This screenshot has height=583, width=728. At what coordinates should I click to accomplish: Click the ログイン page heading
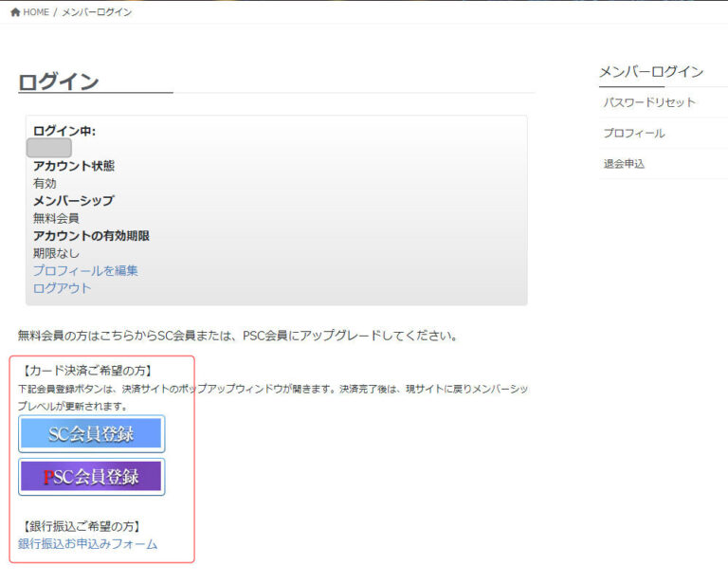coord(59,82)
